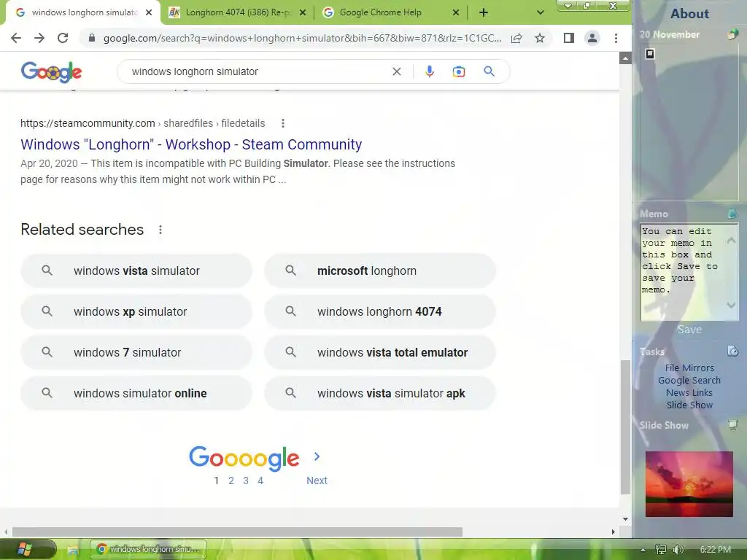The width and height of the screenshot is (747, 560).
Task: Open the taskbar Chrome windows longhorn button
Action: (x=148, y=549)
